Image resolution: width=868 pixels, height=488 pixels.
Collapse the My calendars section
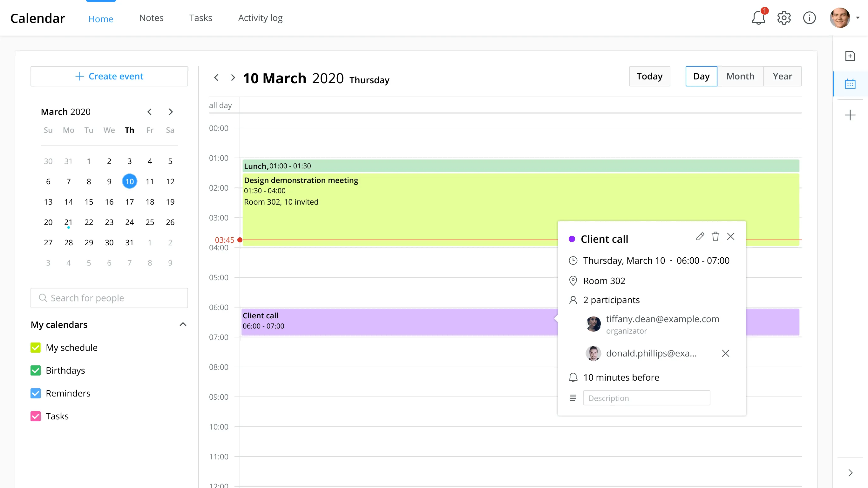pos(183,325)
